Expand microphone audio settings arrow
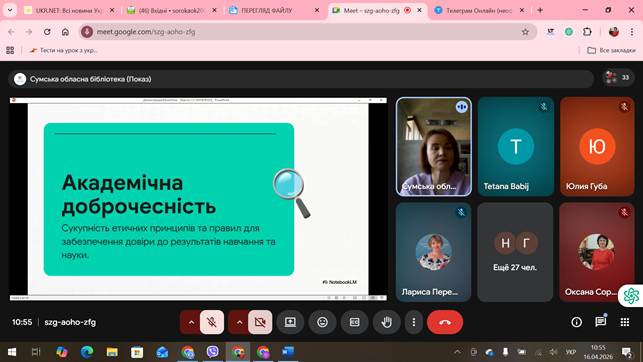The image size is (643, 362). click(x=191, y=322)
